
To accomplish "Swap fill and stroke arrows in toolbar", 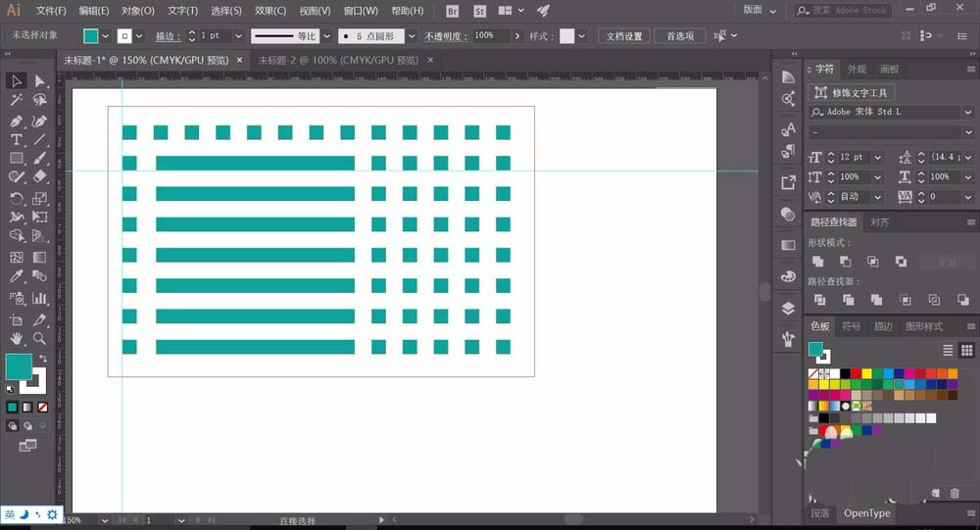I will (x=42, y=359).
